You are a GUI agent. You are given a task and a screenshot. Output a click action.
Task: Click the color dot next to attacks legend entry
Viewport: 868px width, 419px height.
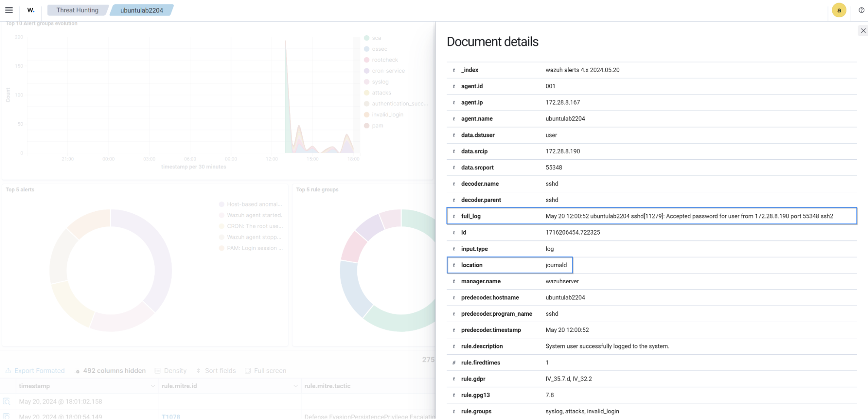367,92
